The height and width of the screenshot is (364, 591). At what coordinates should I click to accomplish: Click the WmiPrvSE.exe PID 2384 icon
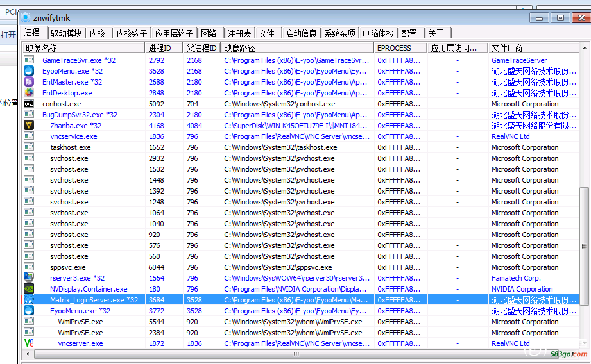click(x=29, y=333)
